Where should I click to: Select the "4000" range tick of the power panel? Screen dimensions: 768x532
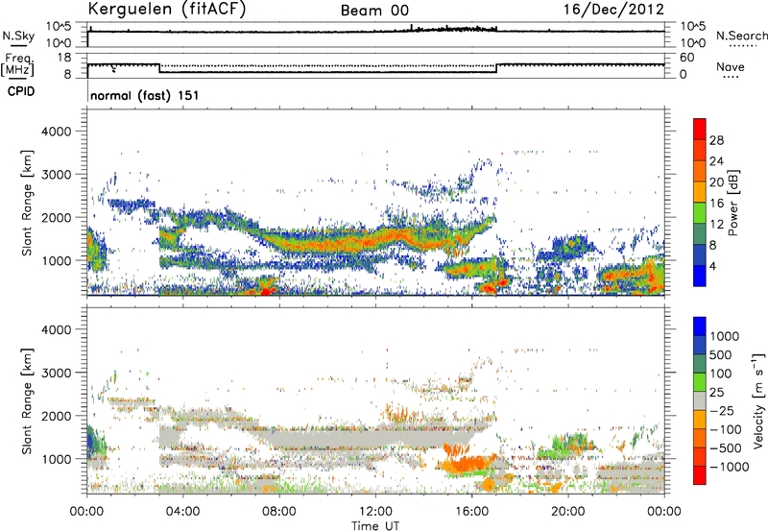point(56,132)
